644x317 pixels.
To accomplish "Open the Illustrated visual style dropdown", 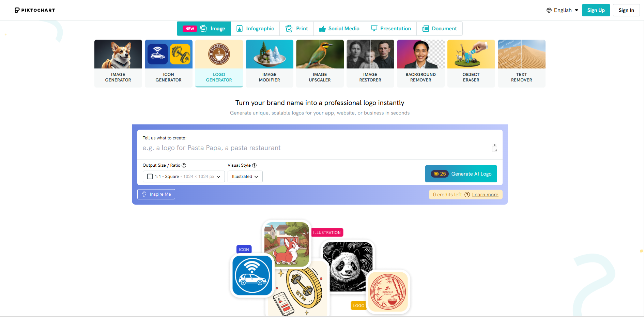I will 245,177.
